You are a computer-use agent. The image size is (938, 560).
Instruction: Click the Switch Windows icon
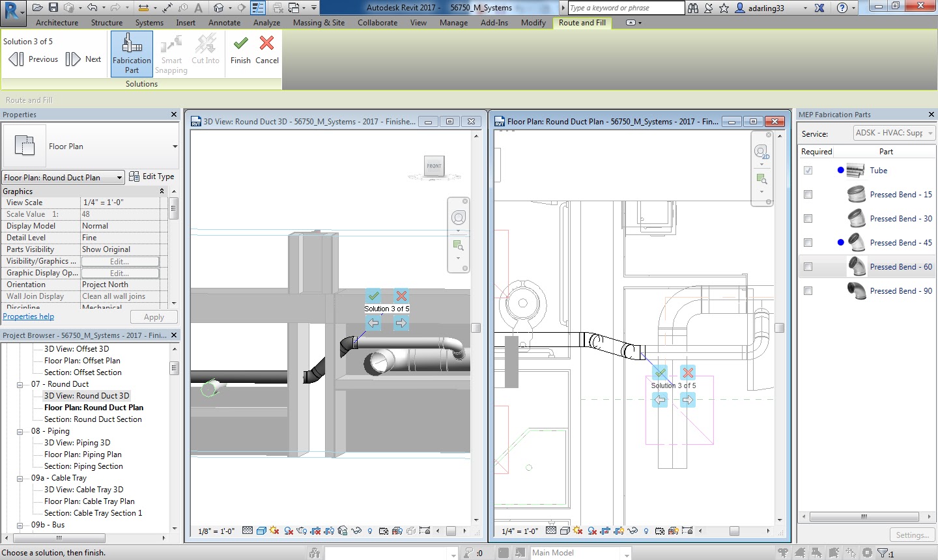(x=294, y=8)
